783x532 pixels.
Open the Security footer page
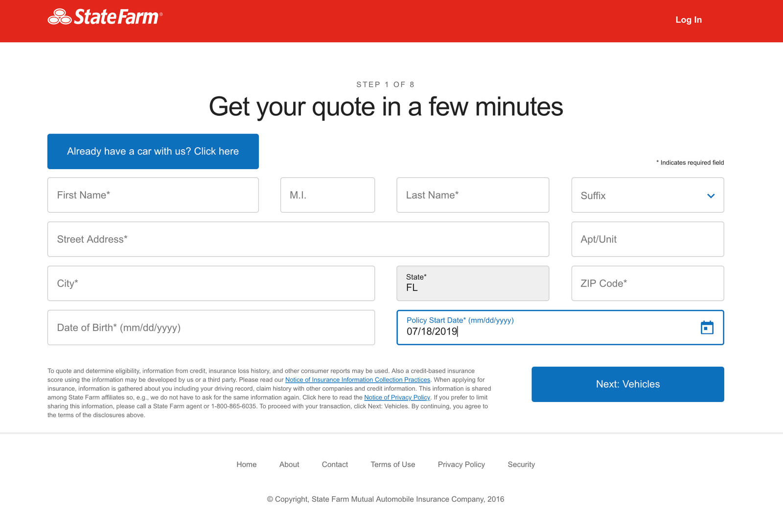[521, 464]
